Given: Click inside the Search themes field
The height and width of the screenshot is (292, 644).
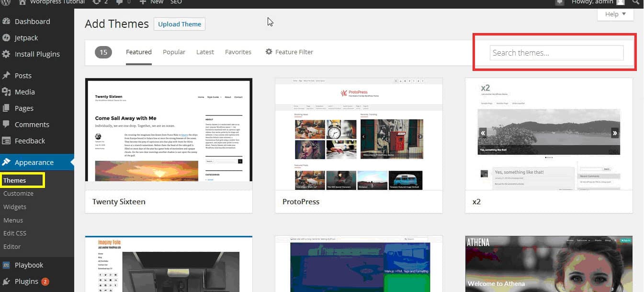Looking at the screenshot, I should point(556,53).
